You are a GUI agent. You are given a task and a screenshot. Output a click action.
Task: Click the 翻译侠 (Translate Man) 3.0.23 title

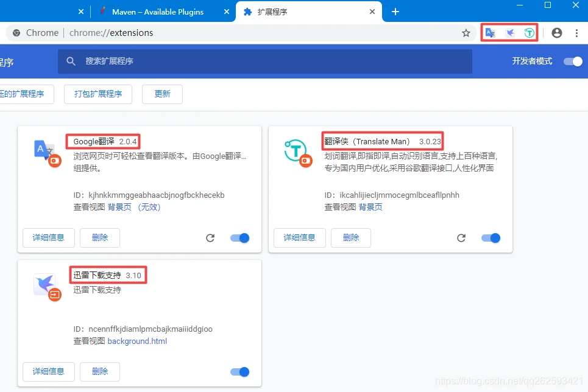pyautogui.click(x=383, y=142)
